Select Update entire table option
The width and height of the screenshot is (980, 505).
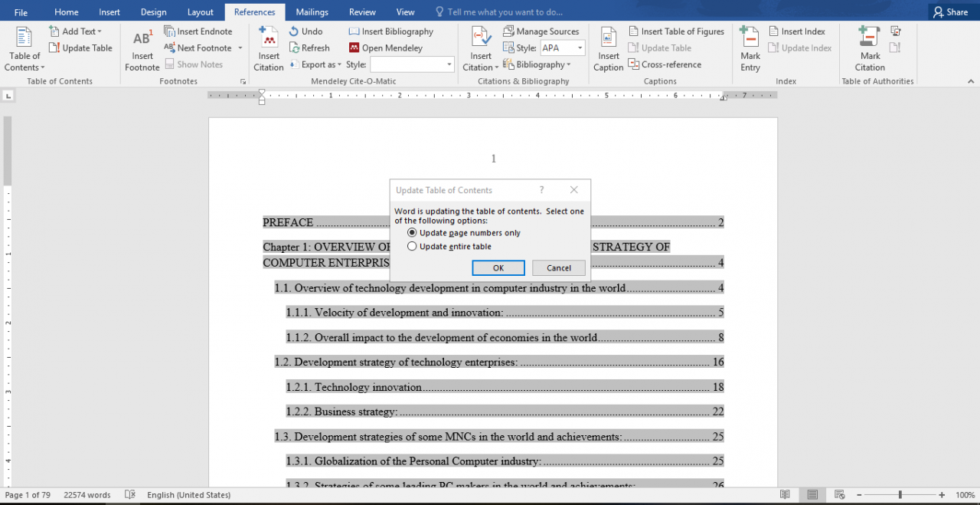pos(449,247)
